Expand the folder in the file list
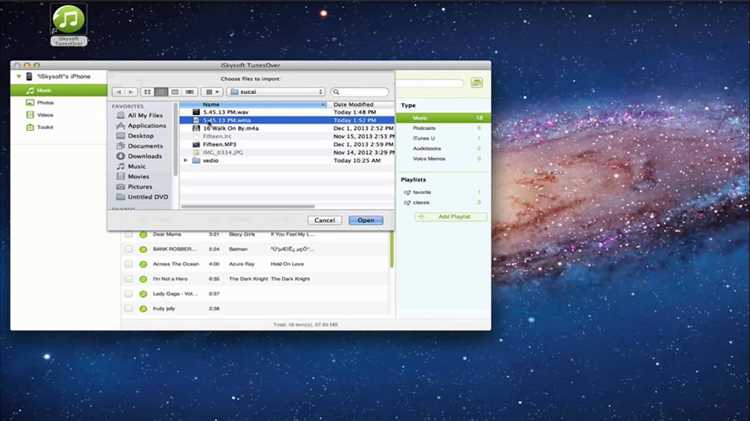 (186, 161)
